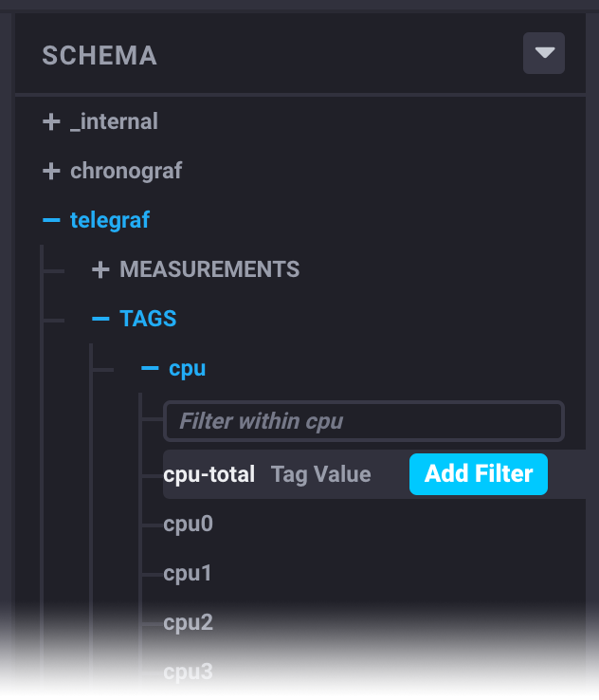
Task: Open the SCHEMA panel dropdown caret
Action: (544, 53)
